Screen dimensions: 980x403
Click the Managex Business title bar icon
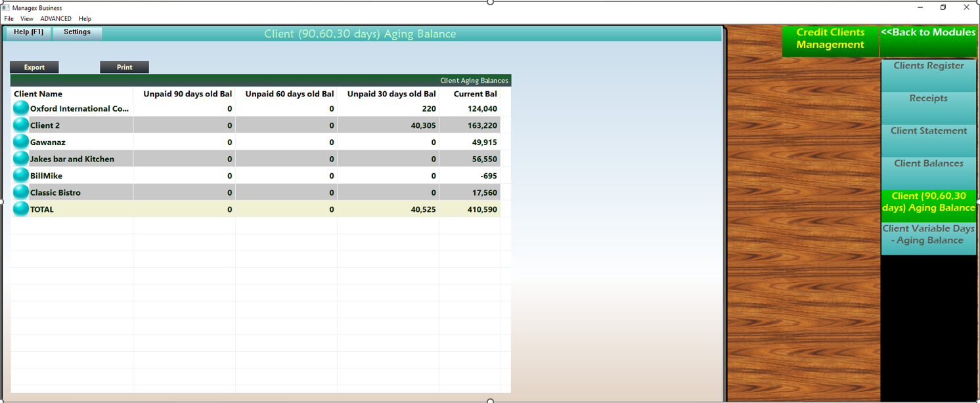(x=5, y=7)
